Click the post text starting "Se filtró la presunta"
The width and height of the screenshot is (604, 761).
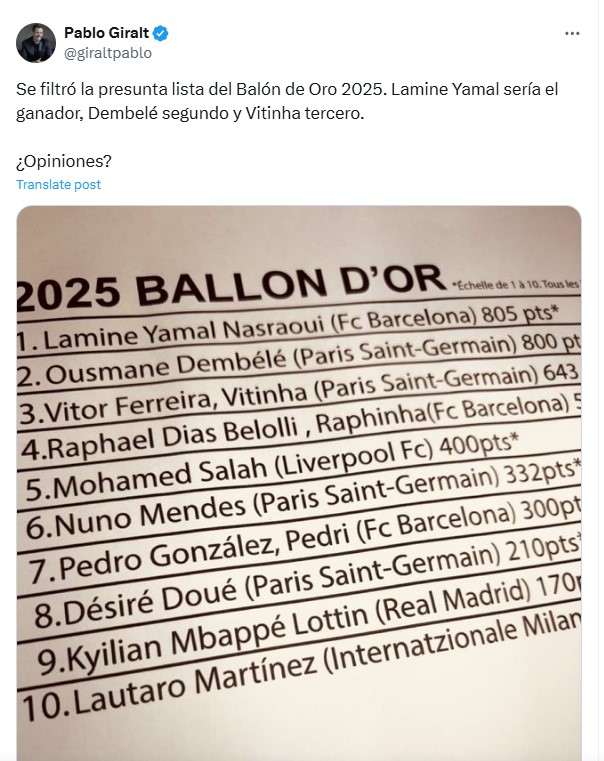(287, 101)
